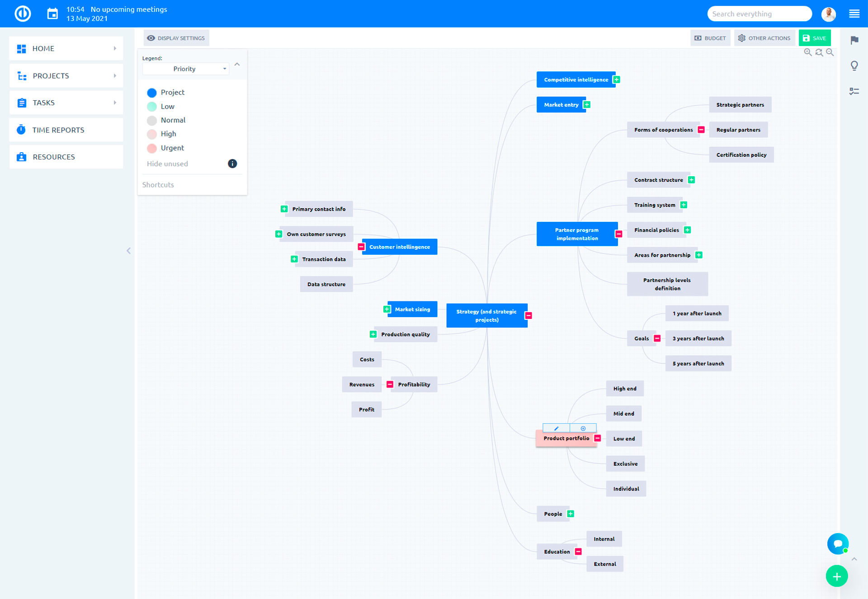
Task: Open the hamburger menu in top right
Action: [x=854, y=14]
